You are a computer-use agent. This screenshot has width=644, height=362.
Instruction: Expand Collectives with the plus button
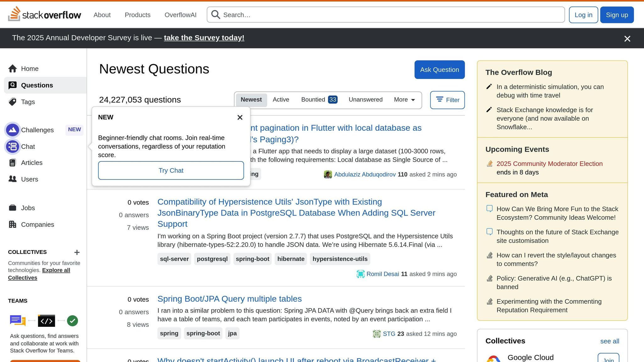[x=77, y=252]
